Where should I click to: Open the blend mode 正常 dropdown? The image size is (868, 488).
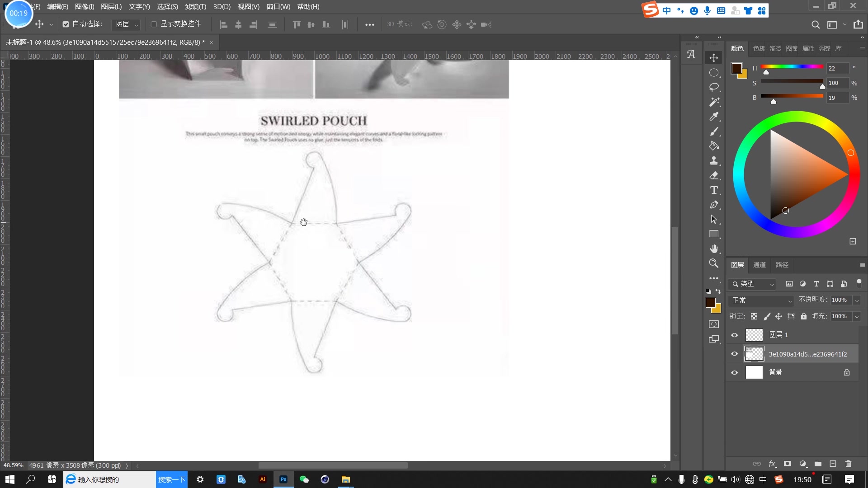click(761, 300)
